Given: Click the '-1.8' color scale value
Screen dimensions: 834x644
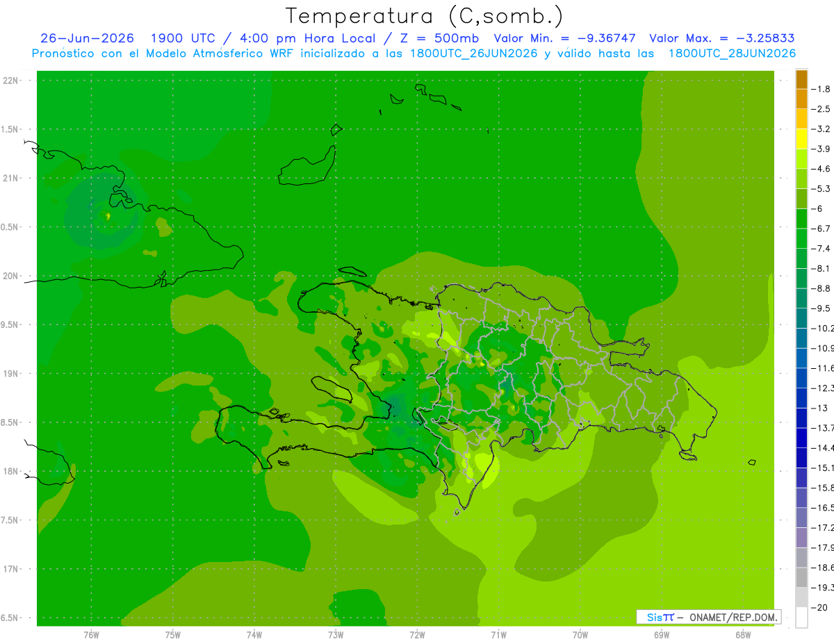Looking at the screenshot, I should (821, 89).
